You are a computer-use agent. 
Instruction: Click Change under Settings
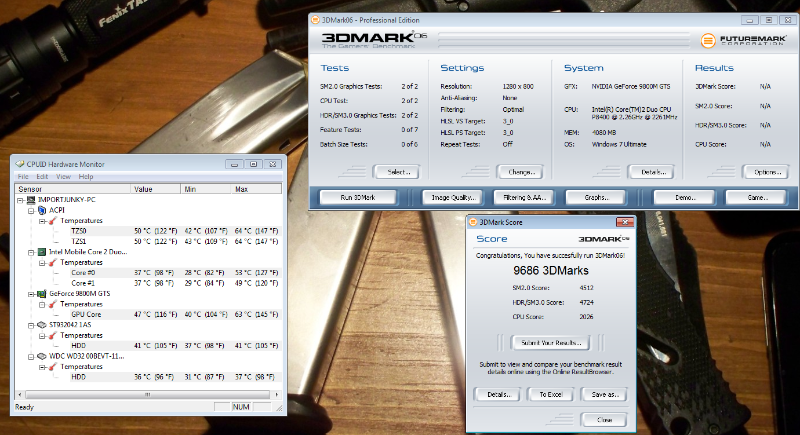pos(521,172)
